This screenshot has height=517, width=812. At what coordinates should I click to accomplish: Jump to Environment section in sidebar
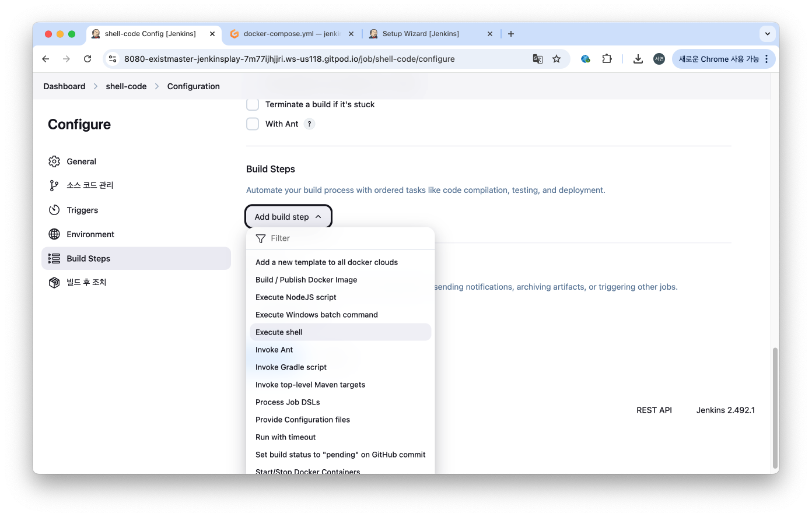pyautogui.click(x=136, y=234)
